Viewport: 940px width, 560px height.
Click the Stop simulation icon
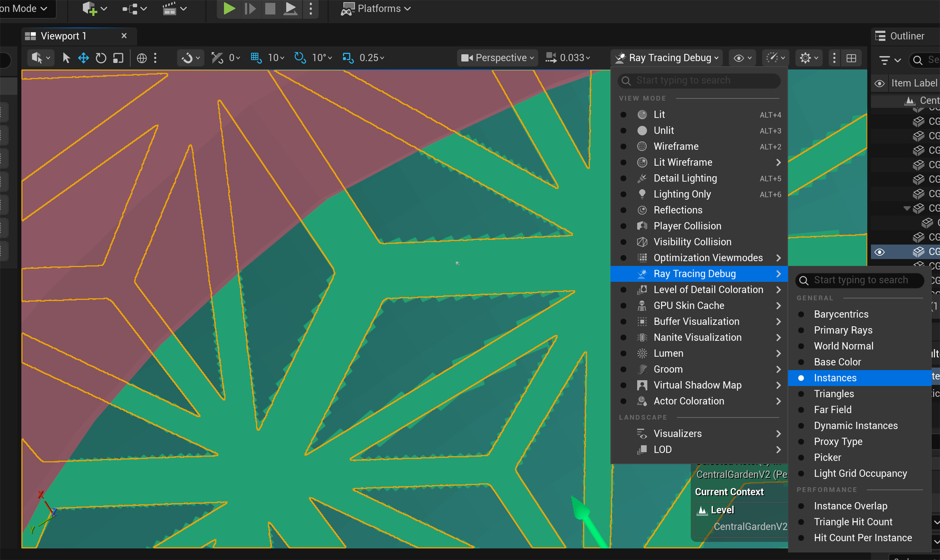270,8
